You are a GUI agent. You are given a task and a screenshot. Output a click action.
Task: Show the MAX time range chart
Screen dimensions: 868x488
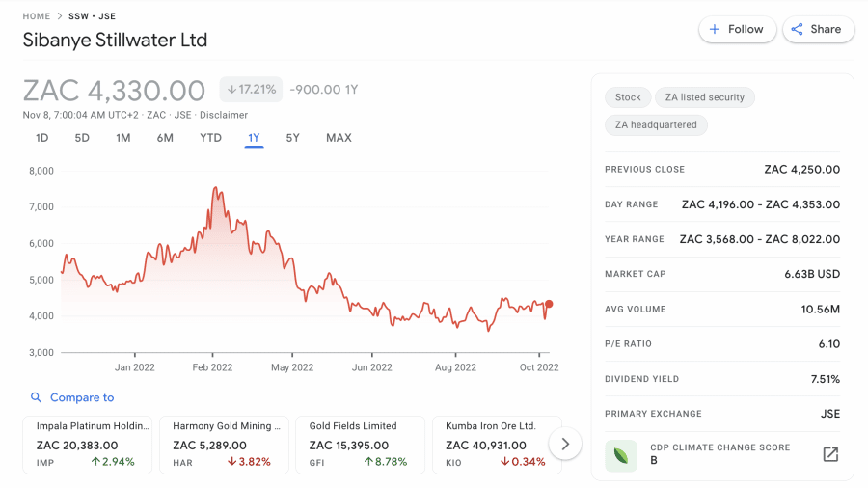(x=339, y=138)
